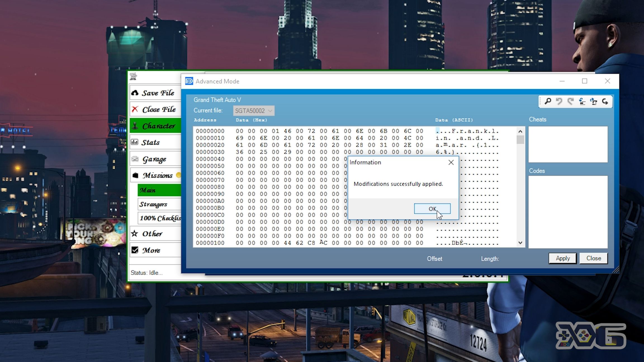Image resolution: width=644 pixels, height=362 pixels.
Task: Click hex byte 46 in first row
Action: pos(287,131)
